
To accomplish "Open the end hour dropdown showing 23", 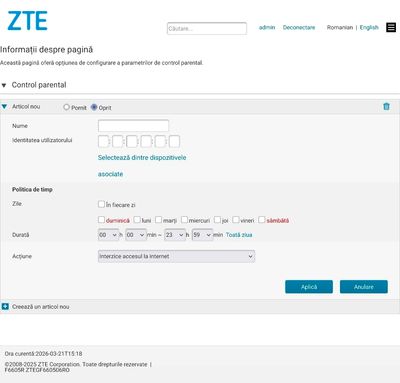I will [x=175, y=235].
